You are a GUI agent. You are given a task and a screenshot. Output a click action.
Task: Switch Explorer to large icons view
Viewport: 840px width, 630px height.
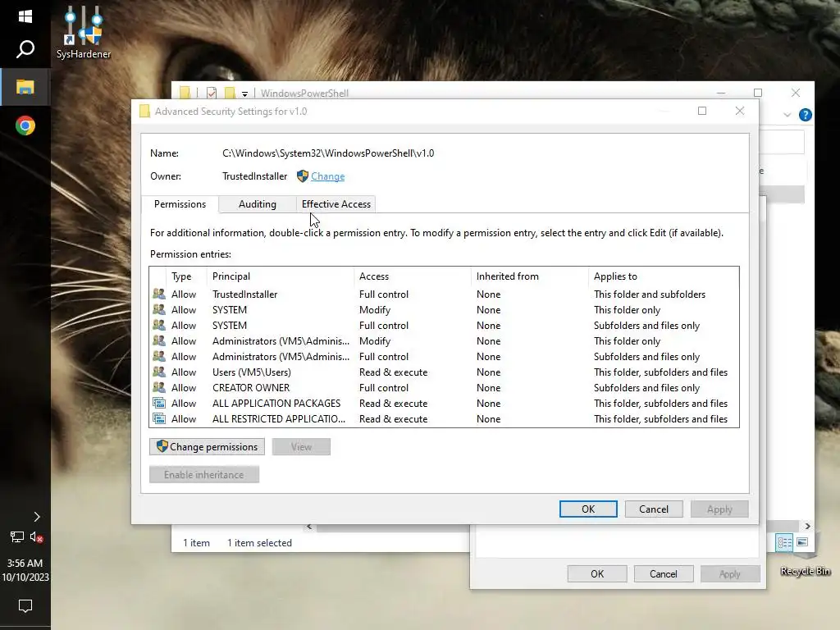coord(802,543)
